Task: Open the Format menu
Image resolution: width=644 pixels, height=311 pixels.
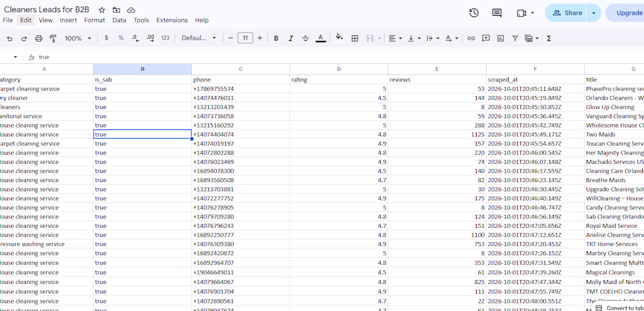Action: [94, 20]
